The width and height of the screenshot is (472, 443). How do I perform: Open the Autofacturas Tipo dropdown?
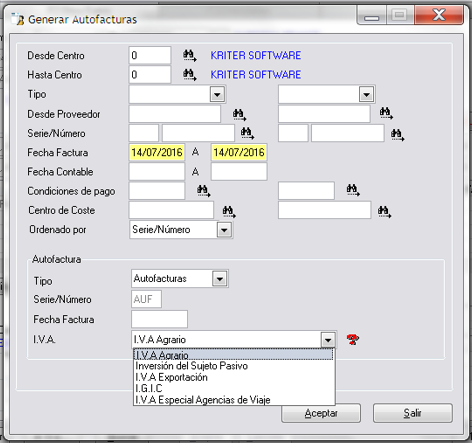click(x=220, y=279)
